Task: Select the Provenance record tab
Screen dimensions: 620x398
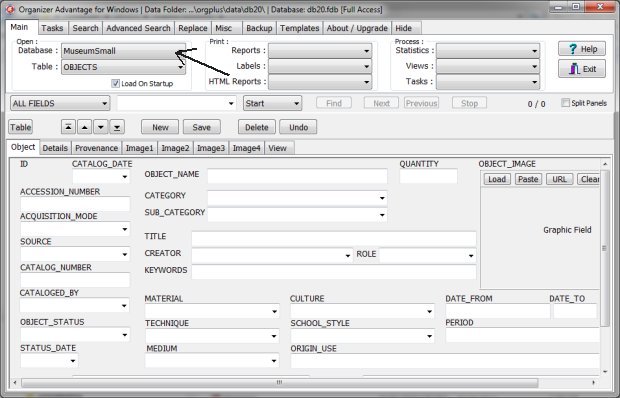Action: point(96,148)
